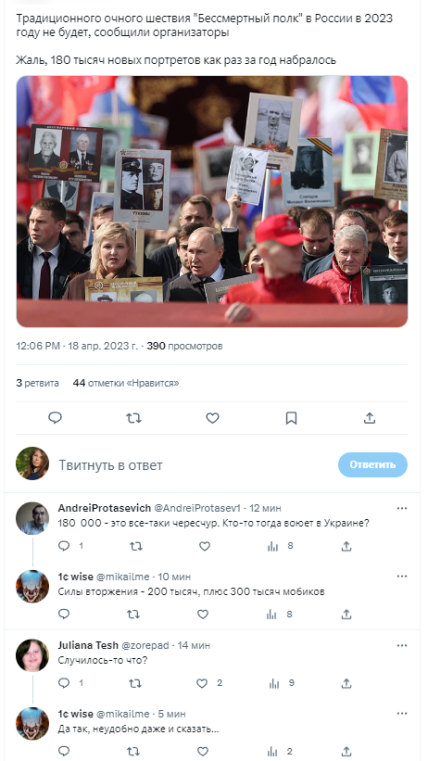Click Juliana Tesh's avatar
Viewport: 428px width, 761px height.
click(x=33, y=655)
